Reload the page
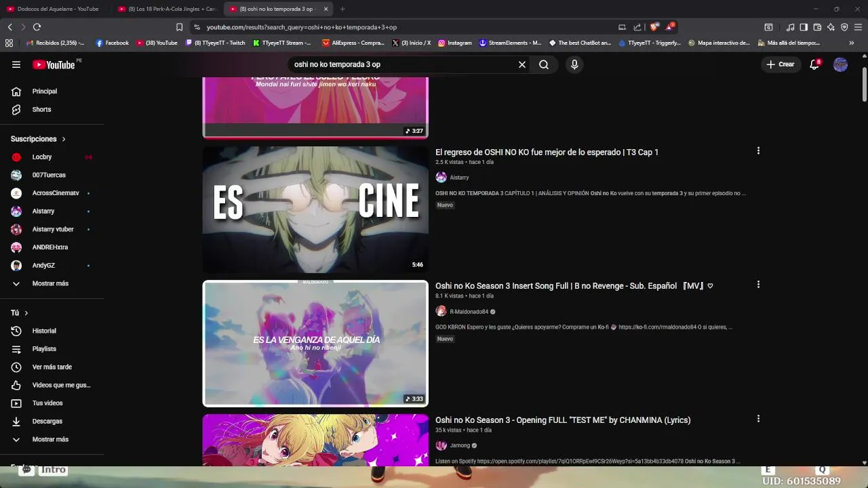 tap(37, 27)
